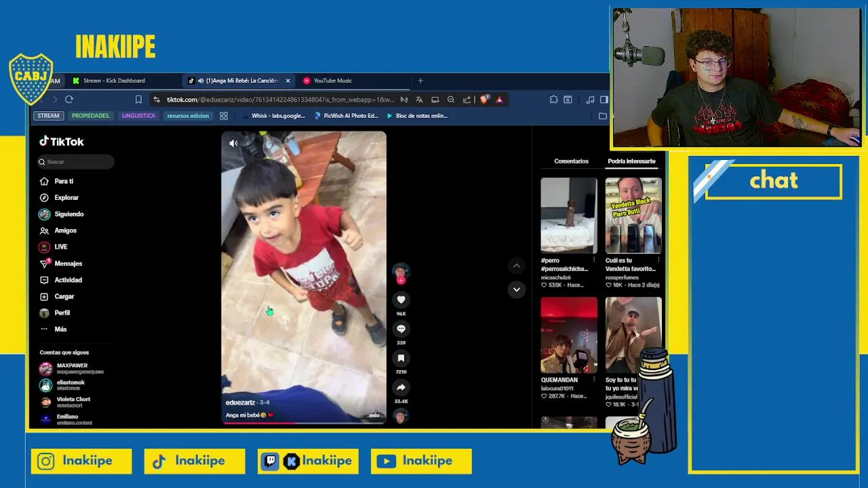Viewport: 868px width, 488px height.
Task: Expand the caption with the más link
Action: [374, 415]
